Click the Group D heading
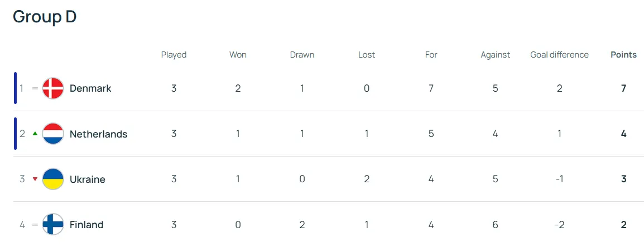This screenshot has height=246, width=644. click(44, 17)
